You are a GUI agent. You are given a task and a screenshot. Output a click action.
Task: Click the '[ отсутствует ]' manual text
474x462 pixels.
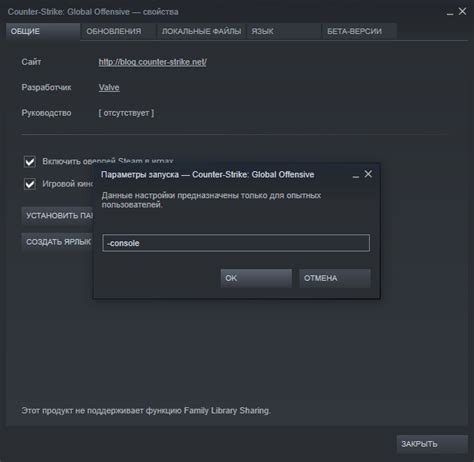(126, 113)
